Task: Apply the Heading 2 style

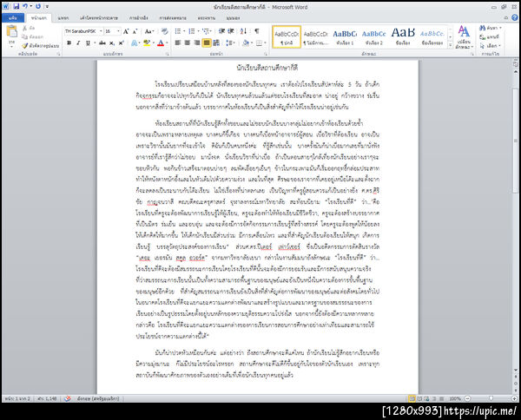Action: coord(373,36)
